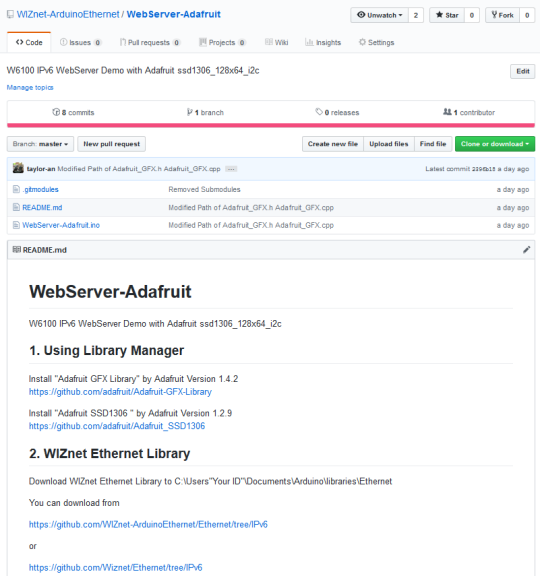Open the WIZnet-ArduinoEthernet organization link
This screenshot has height=576, width=540.
[68, 14]
